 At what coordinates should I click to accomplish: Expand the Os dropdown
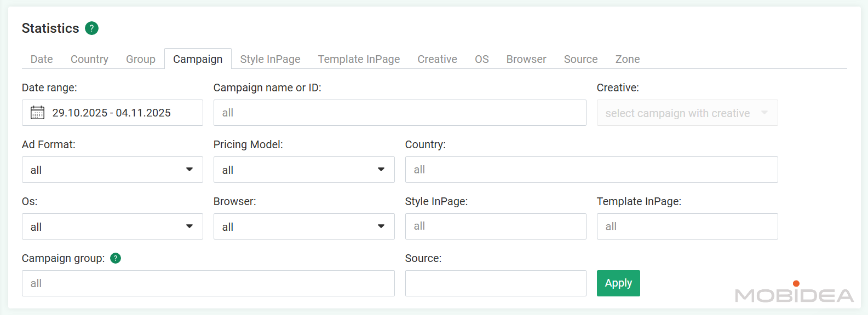(x=112, y=226)
